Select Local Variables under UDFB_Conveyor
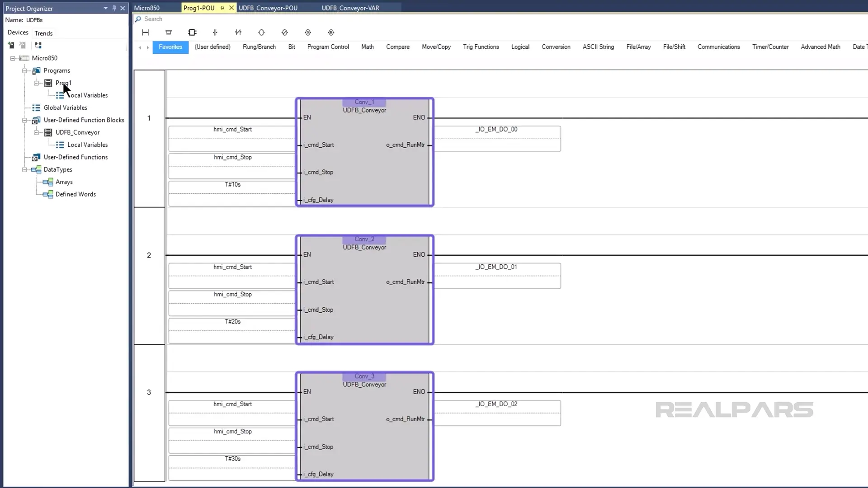 point(88,145)
